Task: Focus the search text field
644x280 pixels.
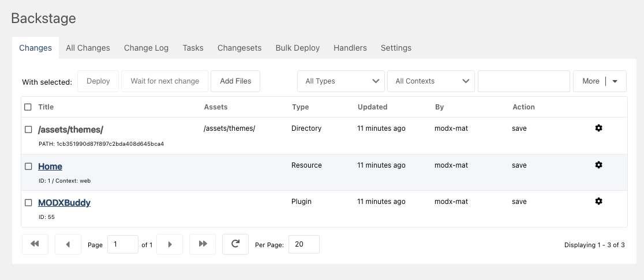Action: tap(523, 81)
